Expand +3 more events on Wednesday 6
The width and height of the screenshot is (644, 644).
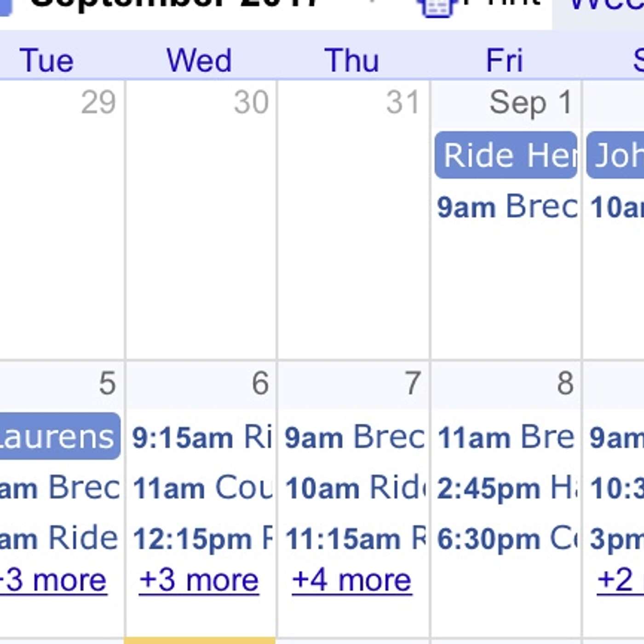[199, 580]
